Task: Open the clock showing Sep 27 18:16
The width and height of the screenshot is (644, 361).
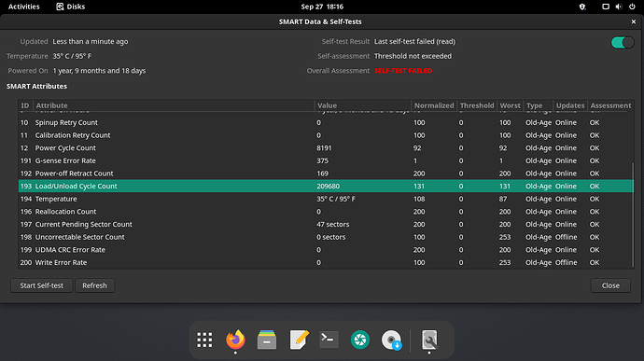Action: click(x=322, y=7)
